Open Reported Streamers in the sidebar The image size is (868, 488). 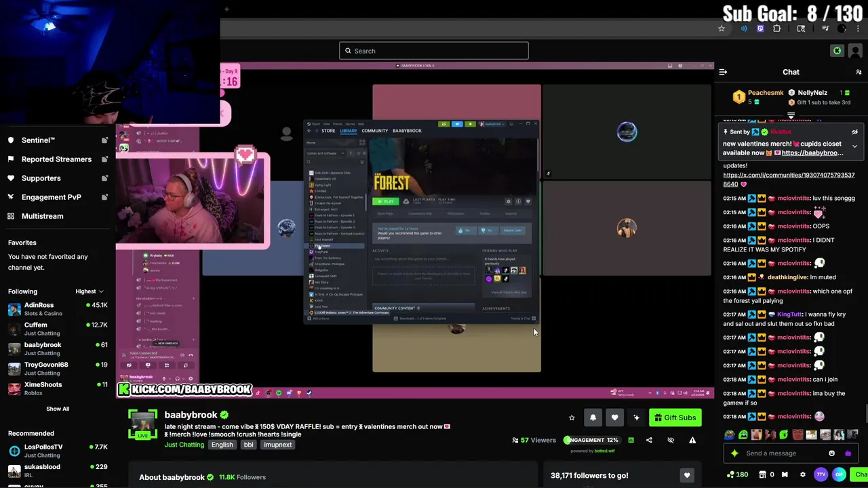(57, 159)
